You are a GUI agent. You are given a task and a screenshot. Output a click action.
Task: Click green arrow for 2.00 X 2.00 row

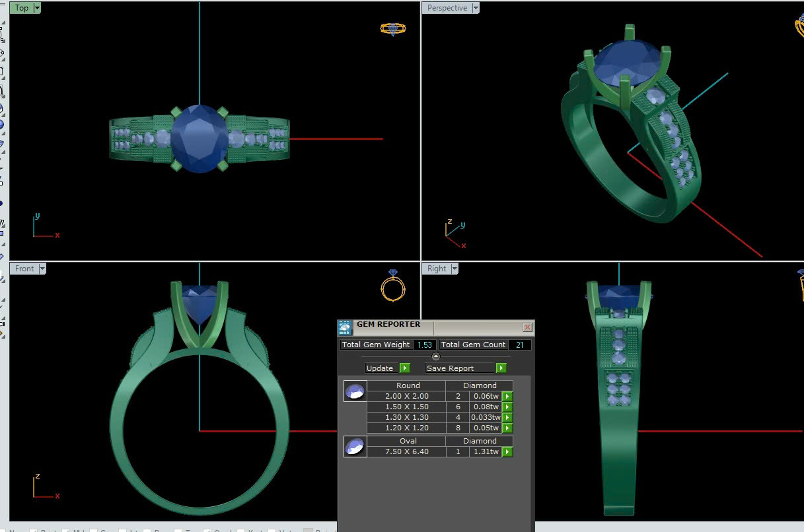pyautogui.click(x=507, y=397)
